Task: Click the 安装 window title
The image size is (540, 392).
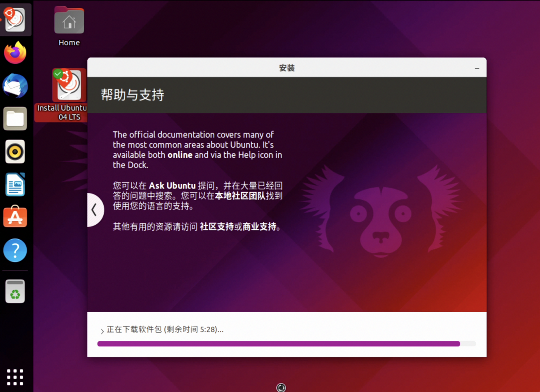Action: click(287, 68)
